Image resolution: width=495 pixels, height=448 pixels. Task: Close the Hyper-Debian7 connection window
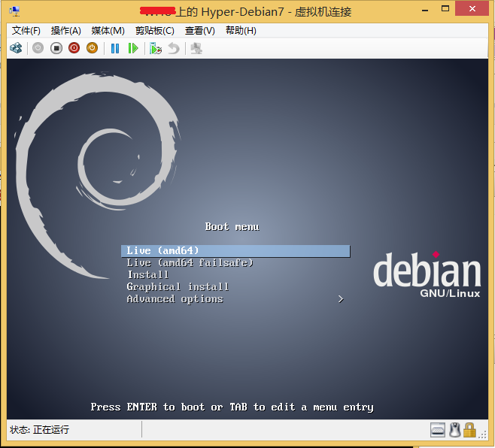(x=472, y=9)
